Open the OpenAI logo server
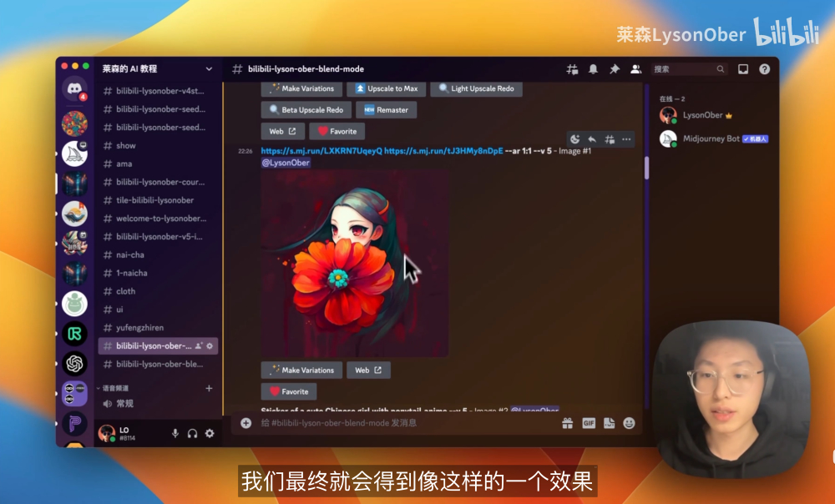 74,364
